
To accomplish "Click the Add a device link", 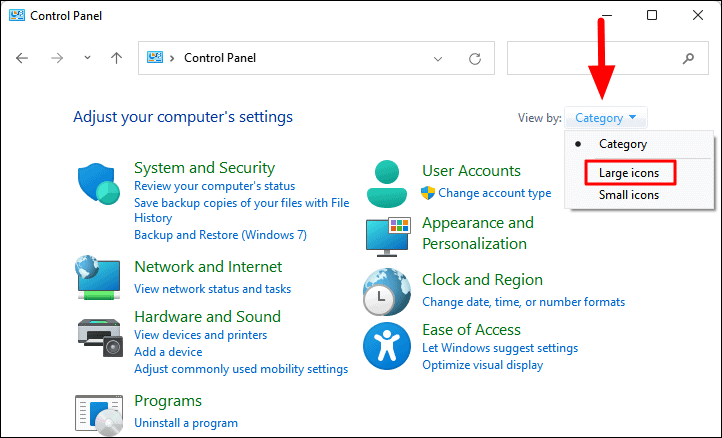I will click(x=168, y=352).
